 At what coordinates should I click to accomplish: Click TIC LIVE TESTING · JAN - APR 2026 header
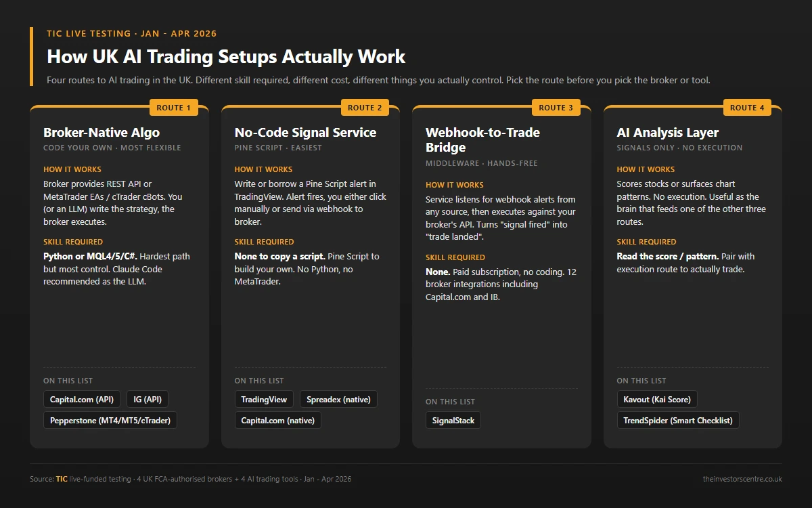(132, 33)
